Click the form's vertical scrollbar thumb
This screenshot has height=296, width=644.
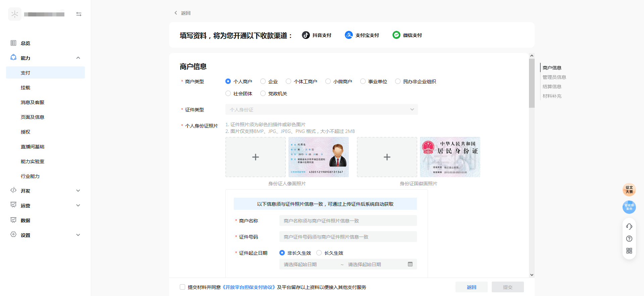click(532, 83)
